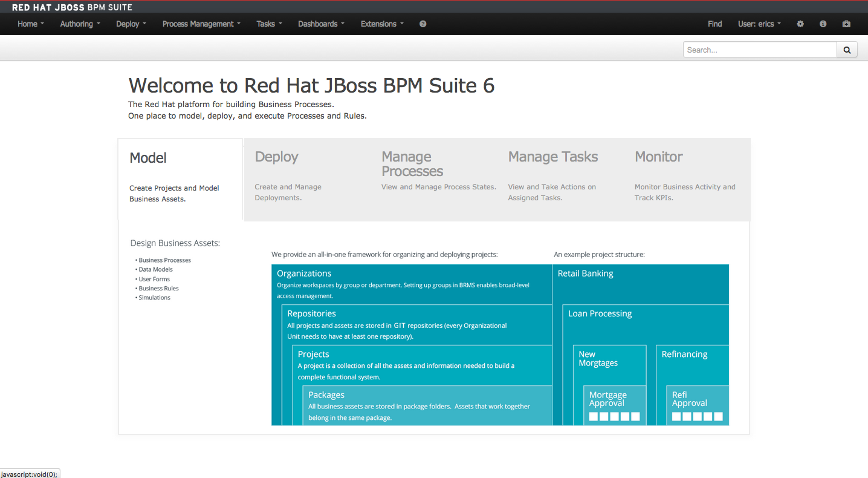This screenshot has width=868, height=478.
Task: Expand the Deploy dropdown menu
Action: [x=131, y=24]
